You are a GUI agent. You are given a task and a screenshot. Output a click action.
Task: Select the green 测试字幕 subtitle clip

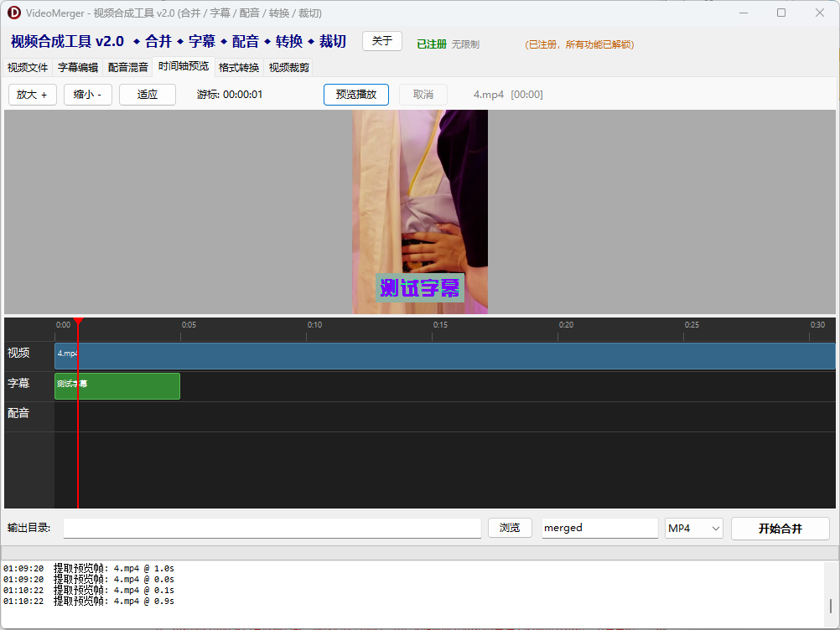tap(117, 386)
